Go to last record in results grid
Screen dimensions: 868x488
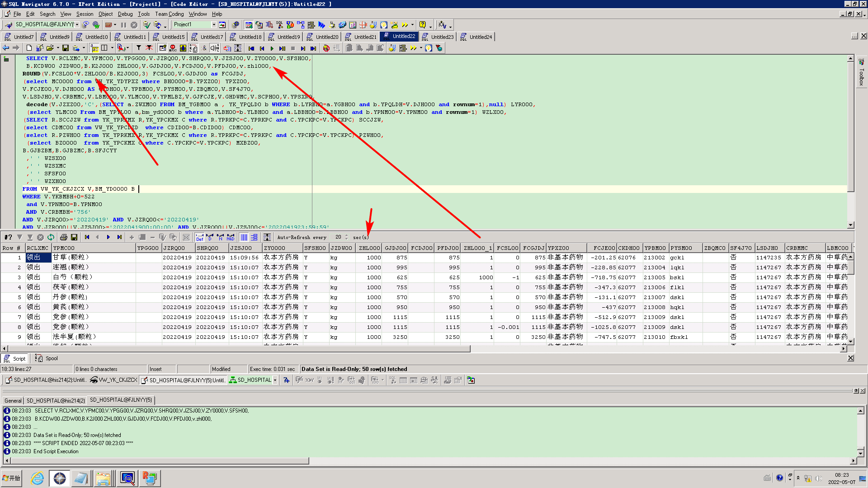click(x=119, y=237)
